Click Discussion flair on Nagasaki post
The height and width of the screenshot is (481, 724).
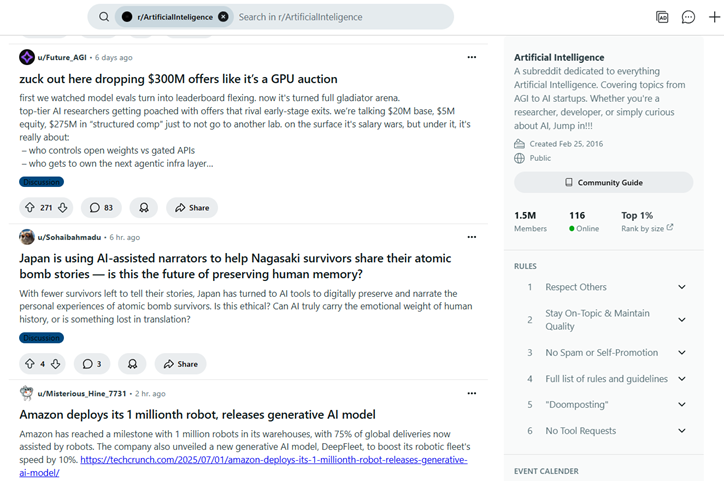pyautogui.click(x=42, y=338)
